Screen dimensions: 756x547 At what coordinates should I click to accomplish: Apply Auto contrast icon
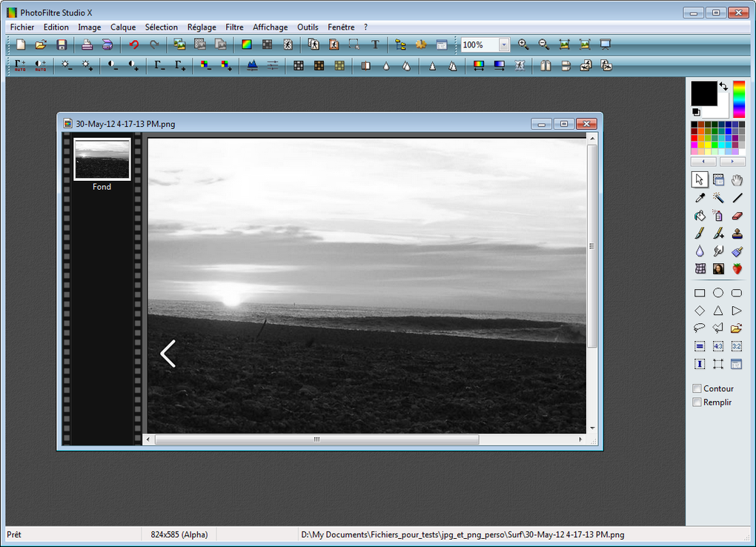point(41,66)
